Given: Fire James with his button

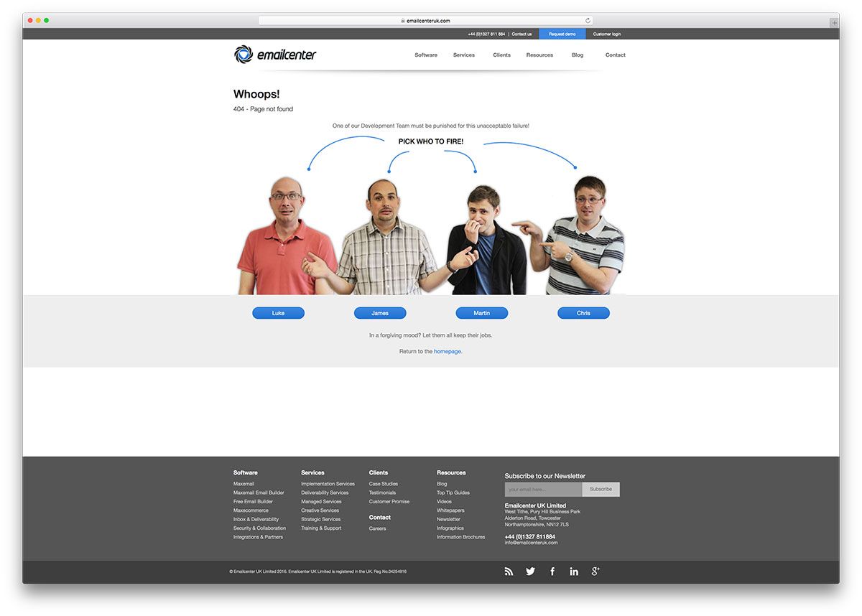Looking at the screenshot, I should tap(380, 313).
